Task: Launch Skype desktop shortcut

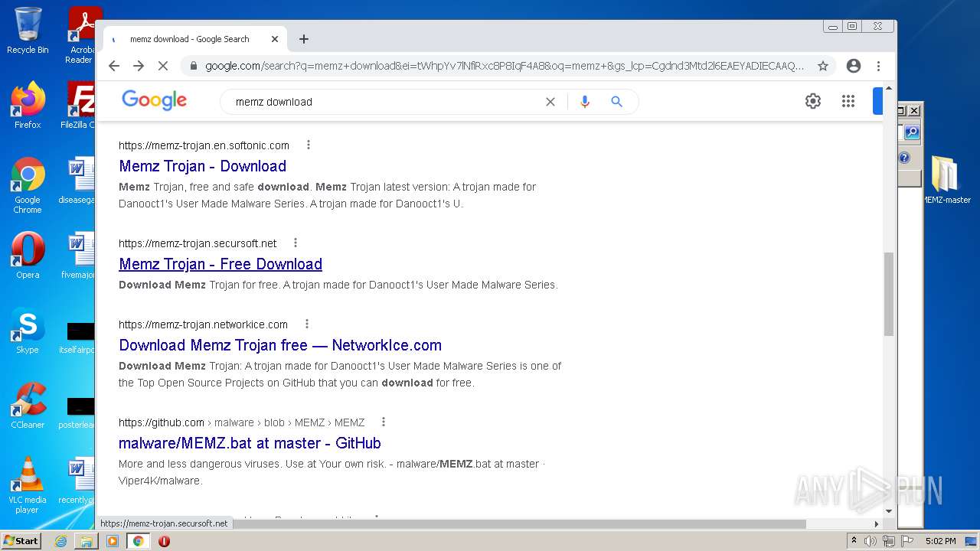Action: tap(28, 331)
